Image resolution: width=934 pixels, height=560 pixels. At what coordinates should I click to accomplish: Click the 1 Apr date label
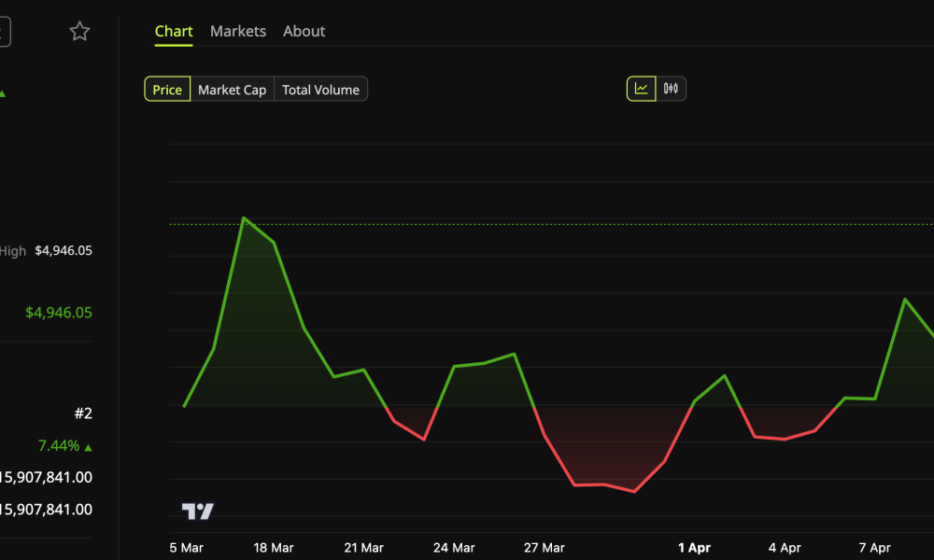click(x=694, y=548)
